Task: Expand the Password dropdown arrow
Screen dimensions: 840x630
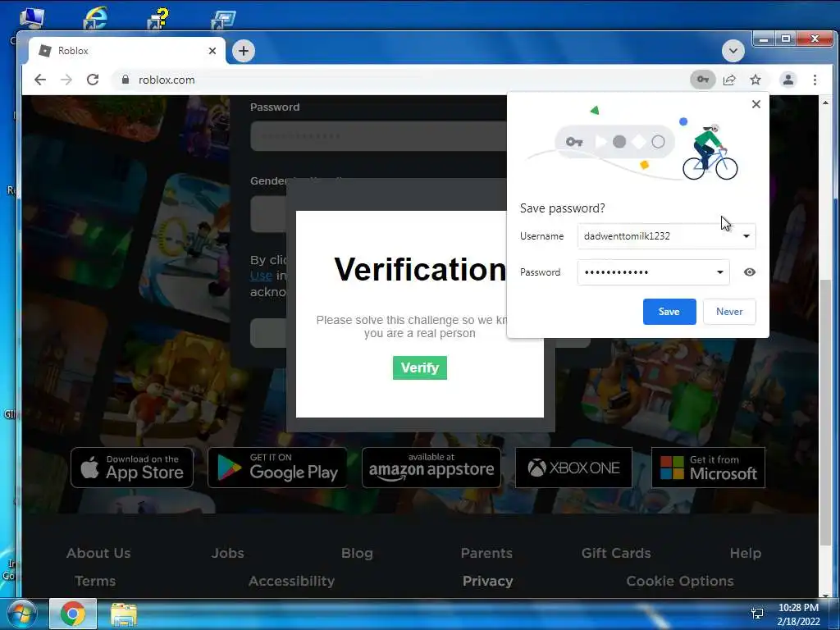Action: pyautogui.click(x=720, y=272)
